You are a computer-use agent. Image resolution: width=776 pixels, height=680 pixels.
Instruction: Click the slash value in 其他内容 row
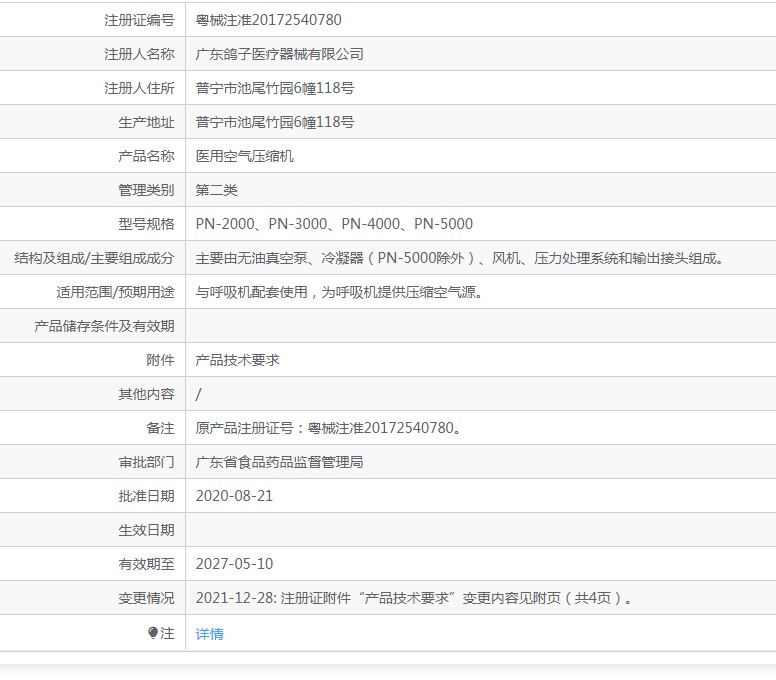tap(198, 394)
